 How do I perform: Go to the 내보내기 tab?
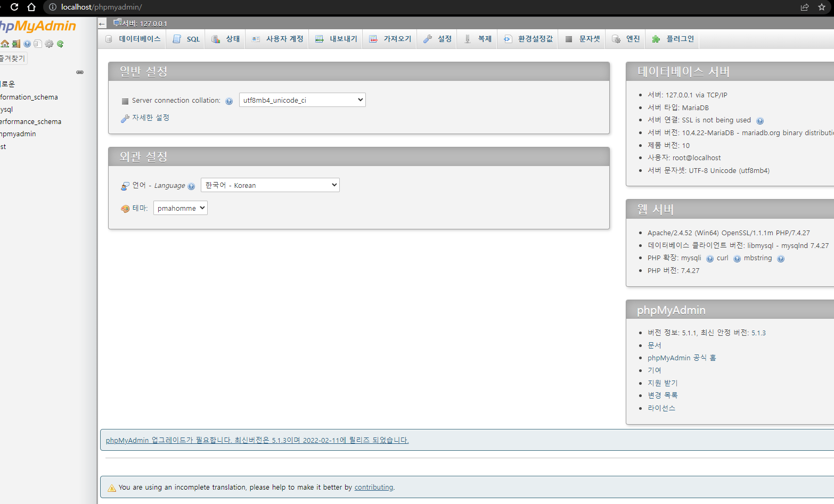pyautogui.click(x=336, y=39)
